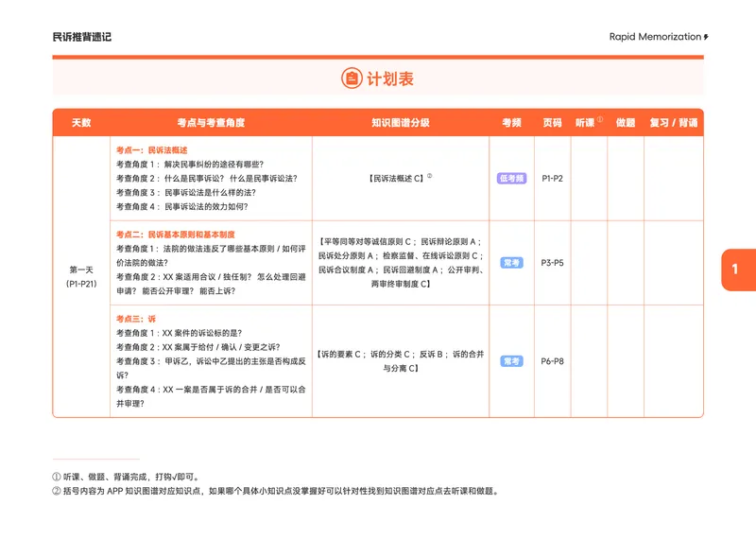Click 考查角度2：XX案属于给付 / 确认 / 变更之诉？

tap(198, 346)
